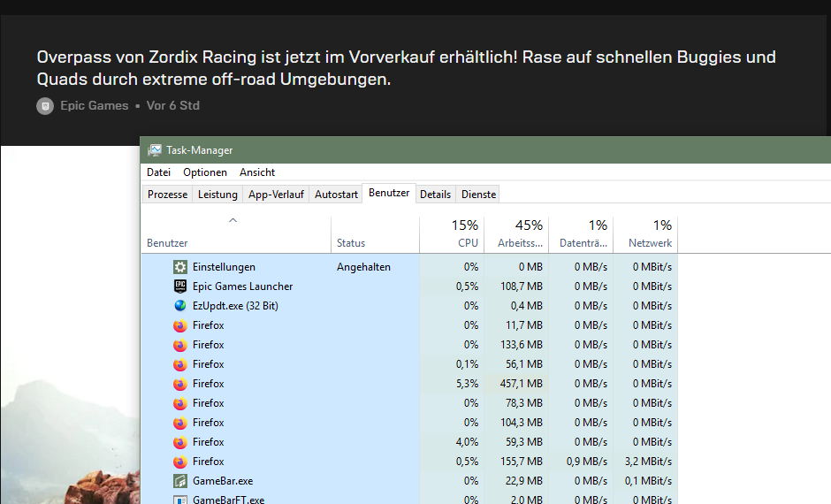Click Firefox icon in 104,3 MB row

point(180,423)
